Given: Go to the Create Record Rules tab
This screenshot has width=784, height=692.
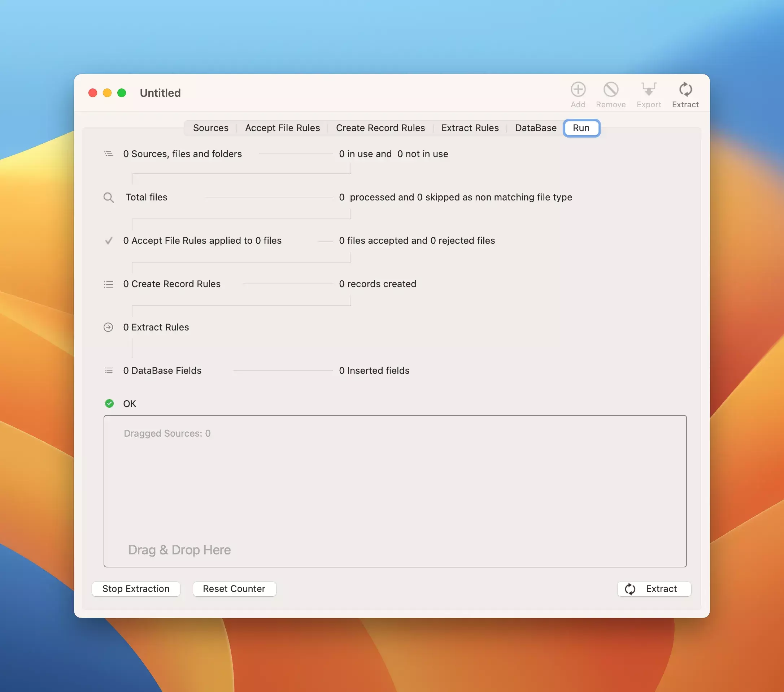Looking at the screenshot, I should [380, 128].
